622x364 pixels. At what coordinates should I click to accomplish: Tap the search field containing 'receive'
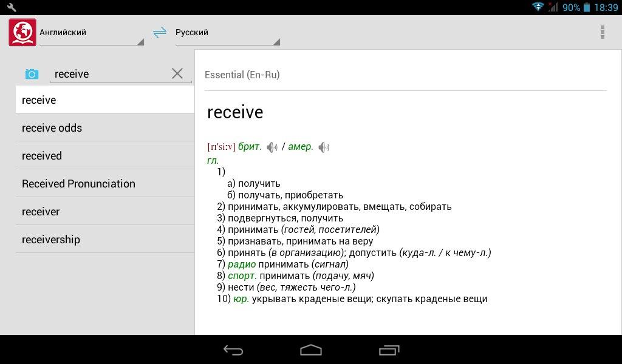pos(109,74)
